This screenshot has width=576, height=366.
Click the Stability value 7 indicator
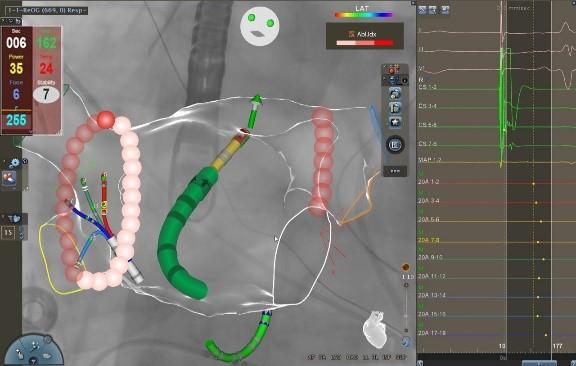point(46,94)
